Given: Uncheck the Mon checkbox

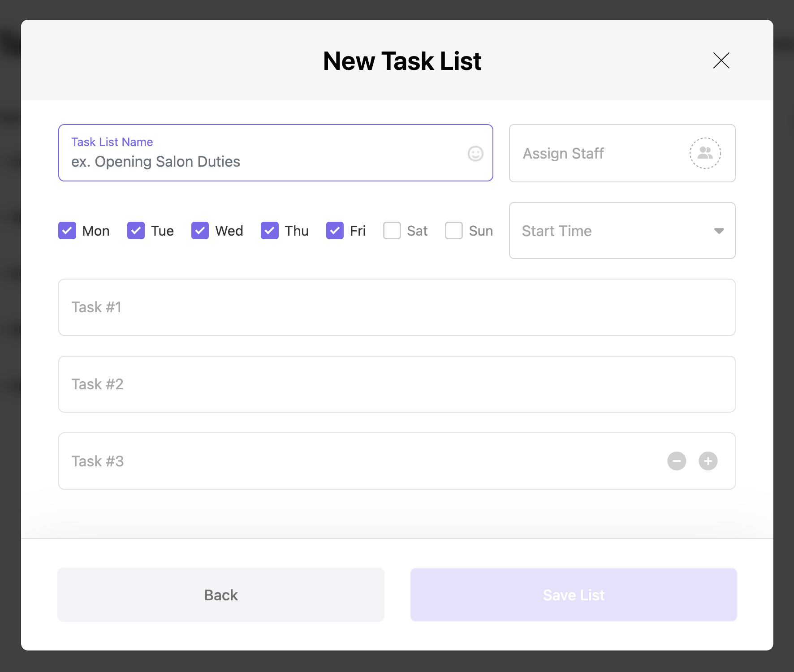Looking at the screenshot, I should (x=67, y=231).
